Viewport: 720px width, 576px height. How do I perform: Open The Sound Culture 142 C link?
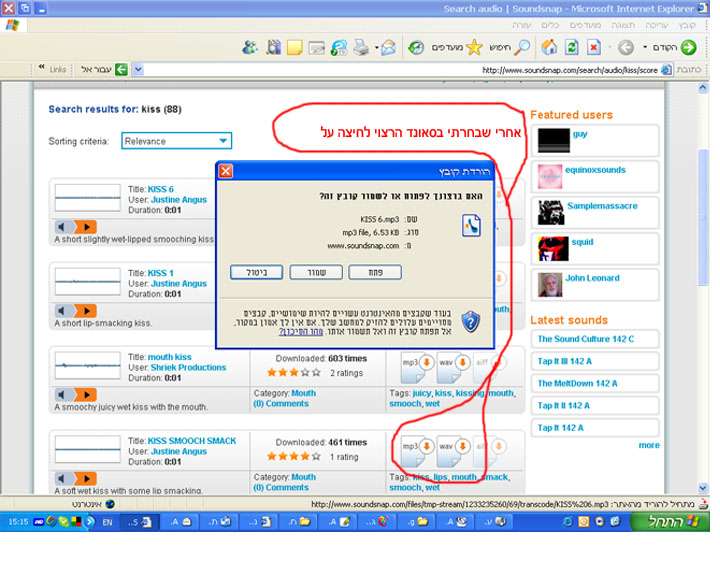coord(585,339)
